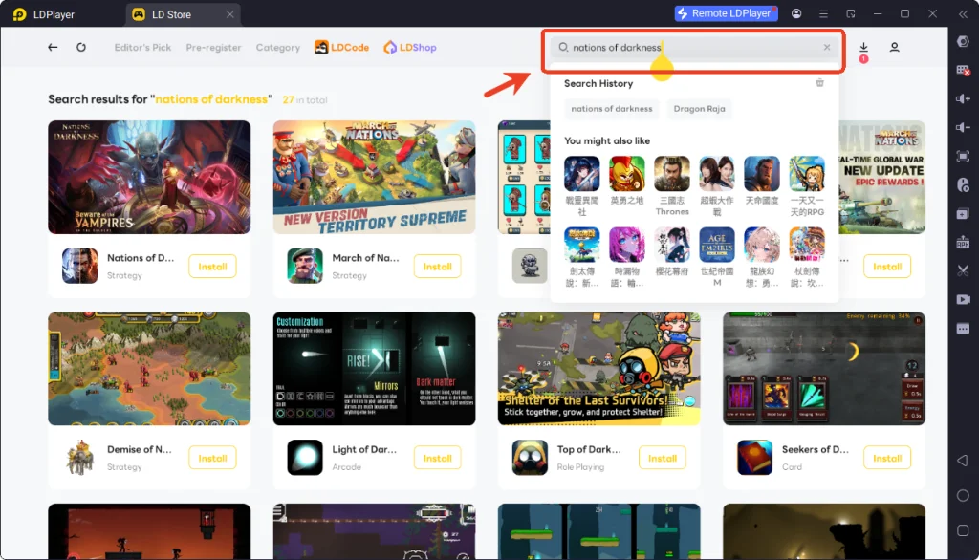Open more options ellipsis in sidebar
The image size is (979, 560).
tap(963, 329)
